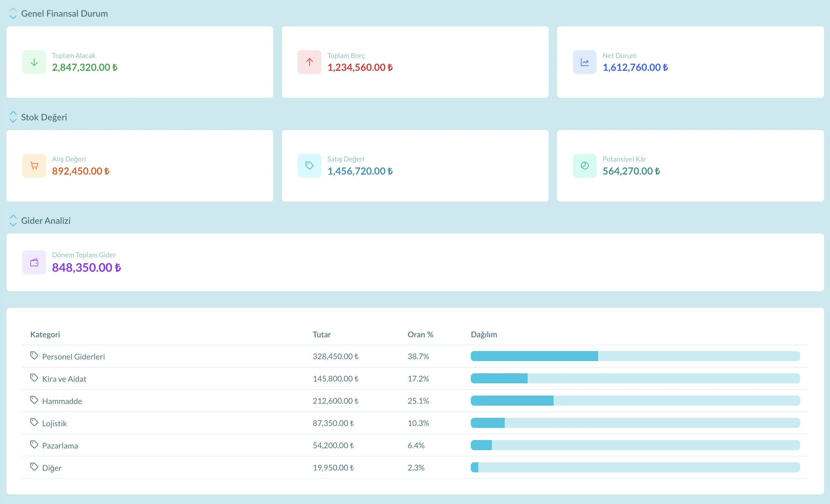
Task: Click the purple wallet Dönem Toplam Gider icon
Action: 34,262
